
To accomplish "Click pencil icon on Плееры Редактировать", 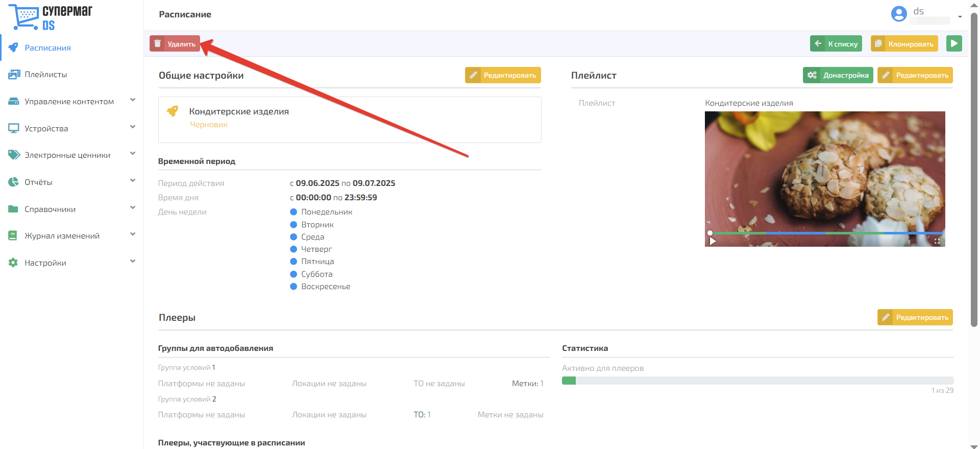I will tap(886, 317).
